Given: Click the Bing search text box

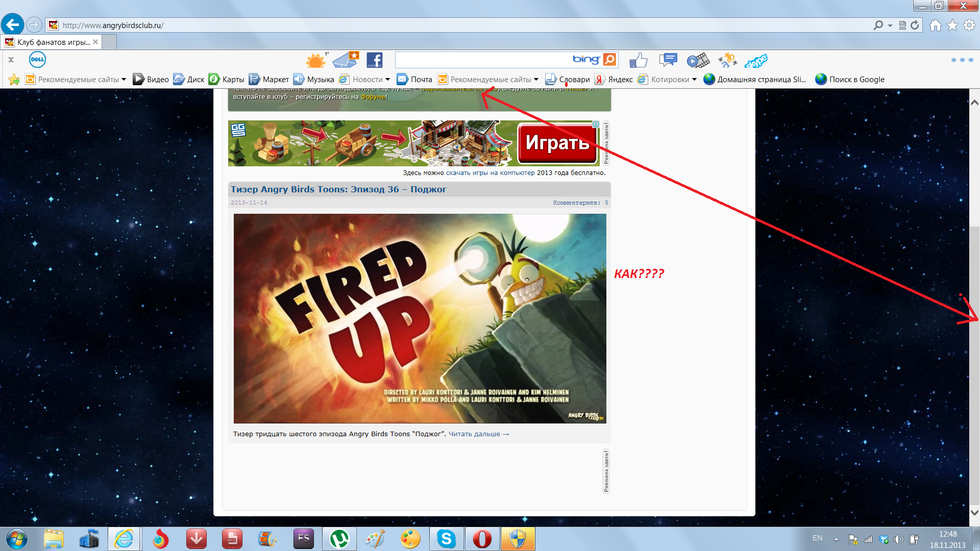Looking at the screenshot, I should (482, 60).
